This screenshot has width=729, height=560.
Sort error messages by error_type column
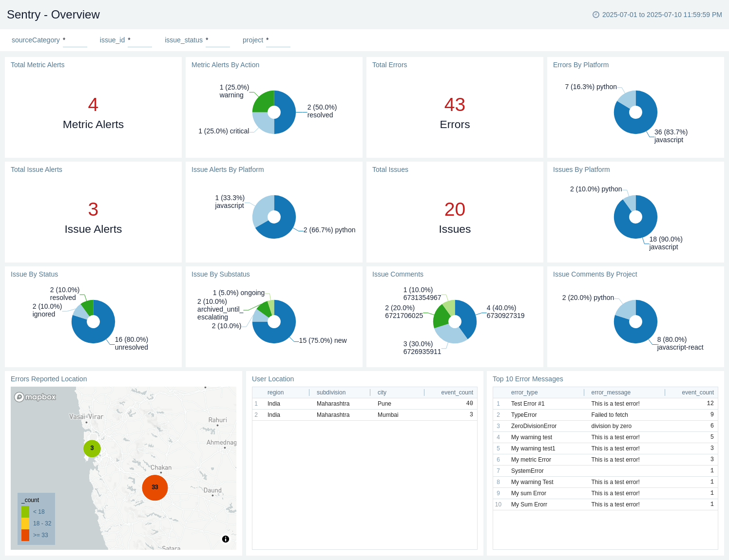(x=524, y=392)
